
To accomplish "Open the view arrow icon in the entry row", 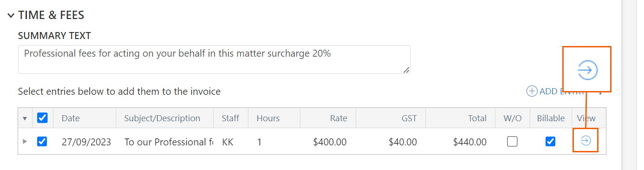I will [x=585, y=141].
